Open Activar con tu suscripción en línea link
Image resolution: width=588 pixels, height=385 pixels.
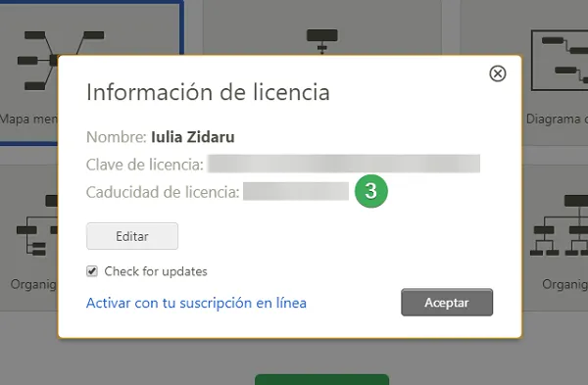click(196, 303)
